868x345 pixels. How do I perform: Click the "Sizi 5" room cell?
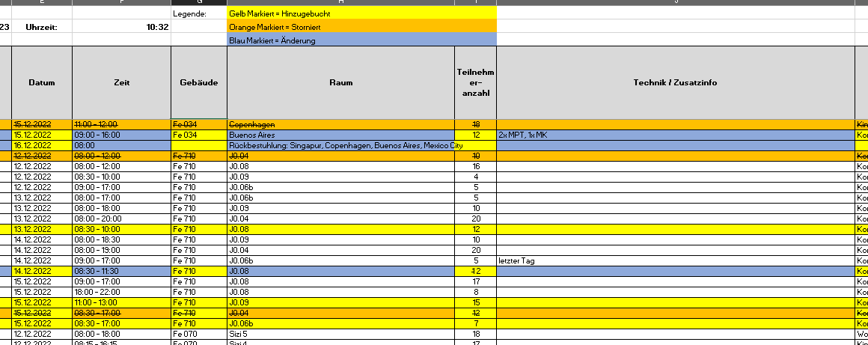(340, 335)
